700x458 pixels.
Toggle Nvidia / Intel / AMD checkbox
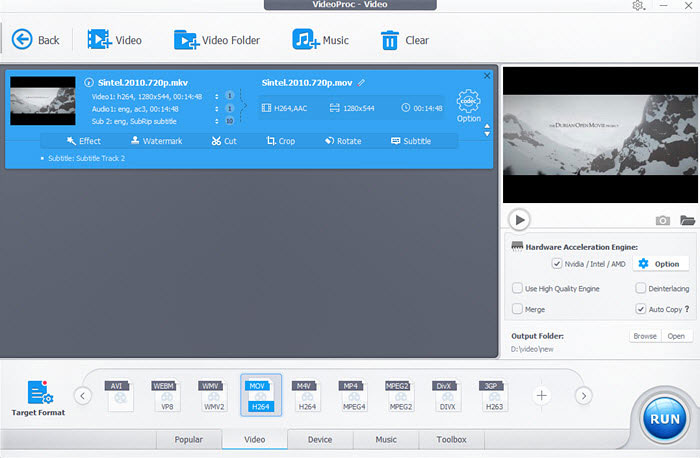coord(556,264)
